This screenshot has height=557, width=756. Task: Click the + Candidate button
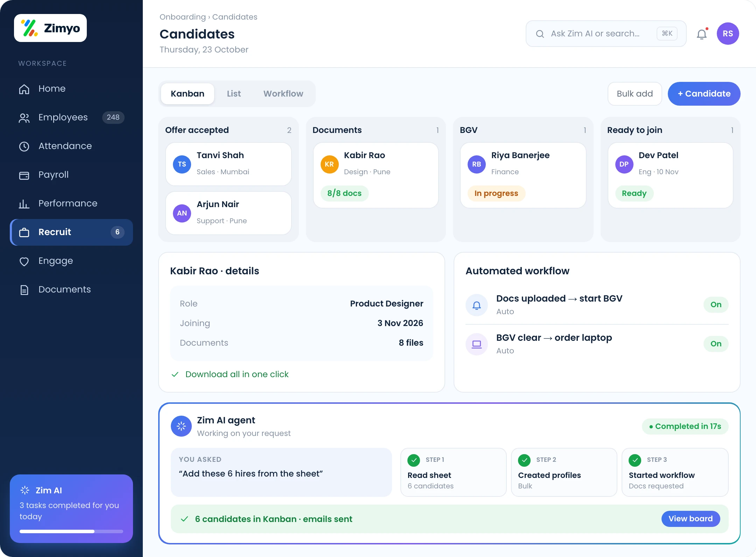(704, 94)
